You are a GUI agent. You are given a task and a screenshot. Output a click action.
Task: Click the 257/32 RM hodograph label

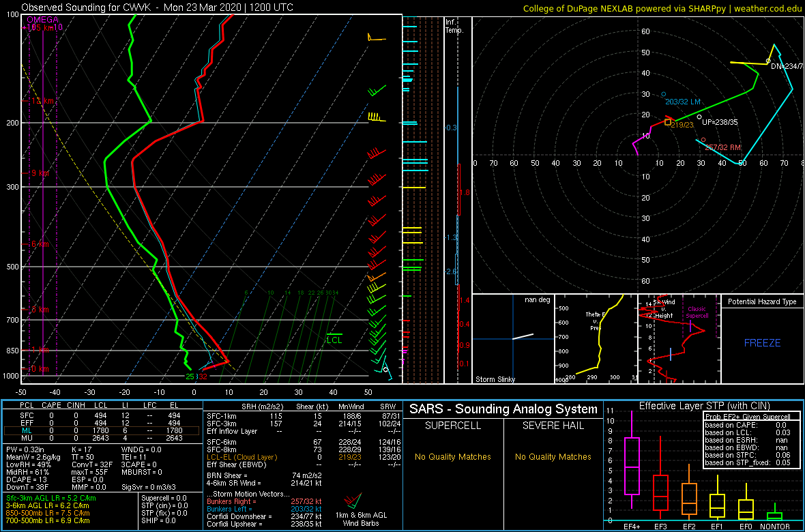coord(723,147)
